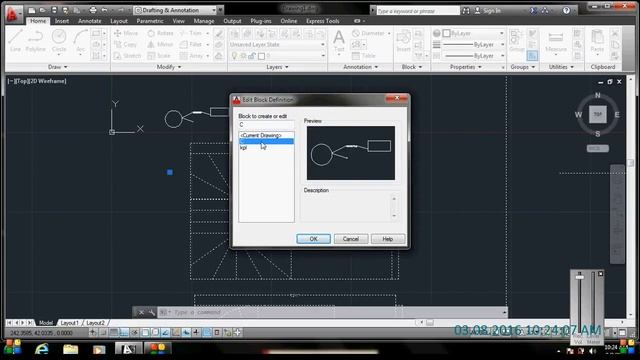Image resolution: width=640 pixels, height=360 pixels.
Task: Toggle the layer lock icon
Action: coord(252,56)
